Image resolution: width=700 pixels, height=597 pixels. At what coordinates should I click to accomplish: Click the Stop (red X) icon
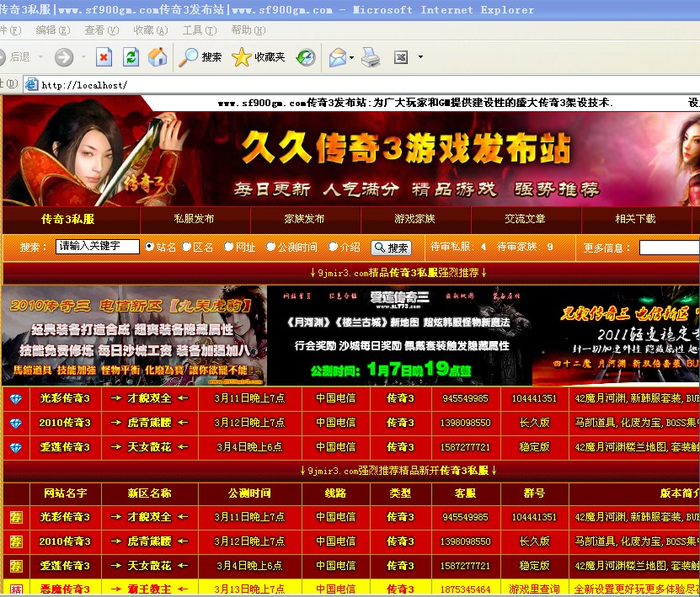point(103,58)
